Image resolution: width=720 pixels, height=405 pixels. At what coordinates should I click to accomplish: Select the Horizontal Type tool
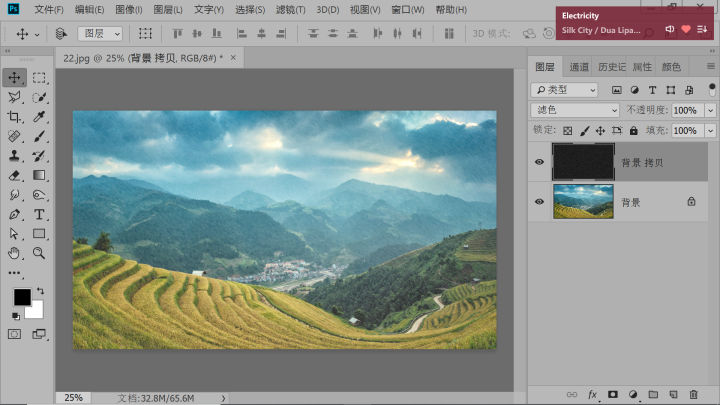pos(39,214)
